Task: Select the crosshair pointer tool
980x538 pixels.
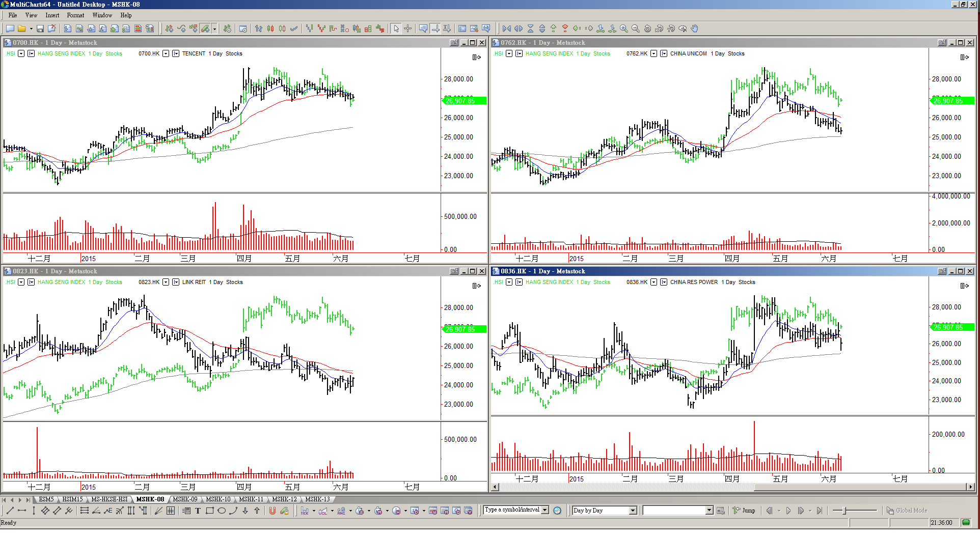Action: tap(407, 29)
